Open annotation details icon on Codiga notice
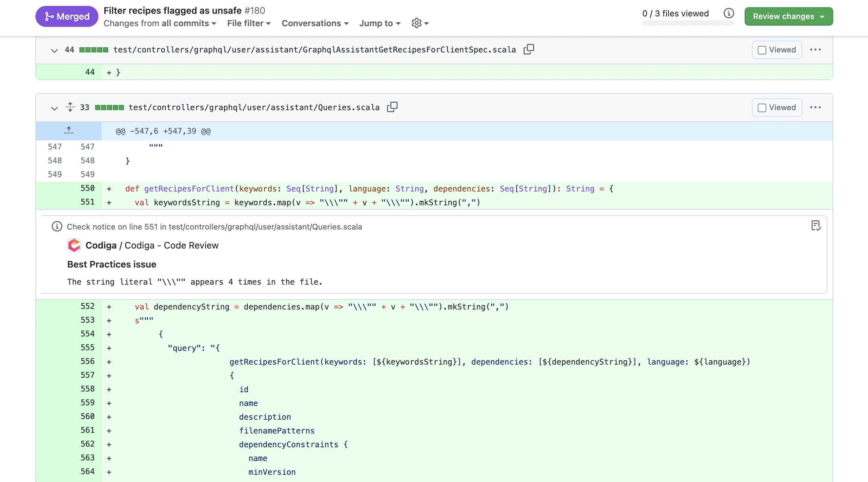868x482 pixels. [816, 226]
